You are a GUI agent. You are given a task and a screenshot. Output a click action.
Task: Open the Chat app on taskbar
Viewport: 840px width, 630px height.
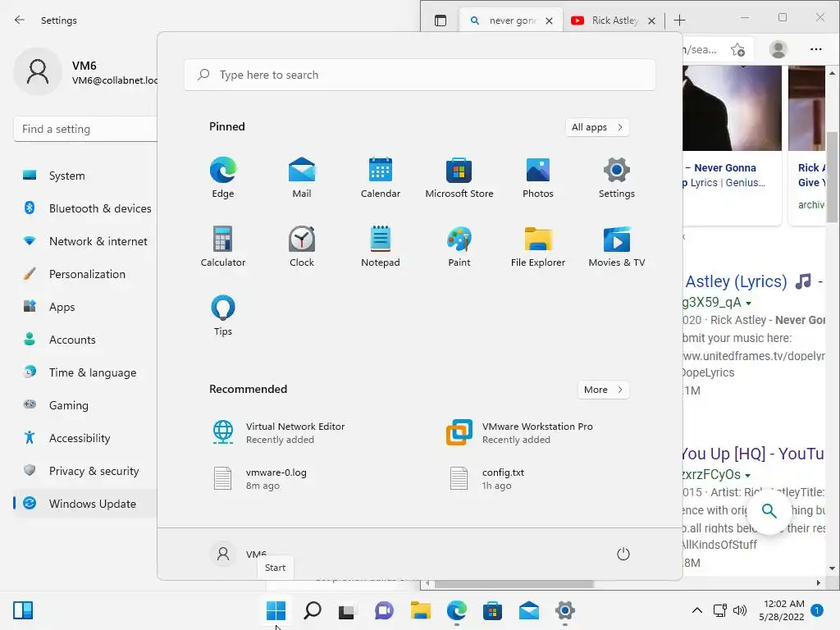pos(384,610)
